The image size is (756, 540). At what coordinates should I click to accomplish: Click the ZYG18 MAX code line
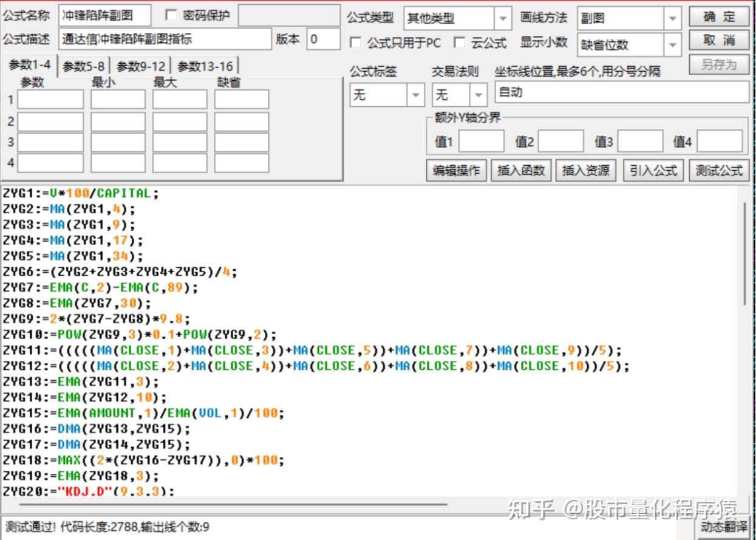tap(143, 460)
